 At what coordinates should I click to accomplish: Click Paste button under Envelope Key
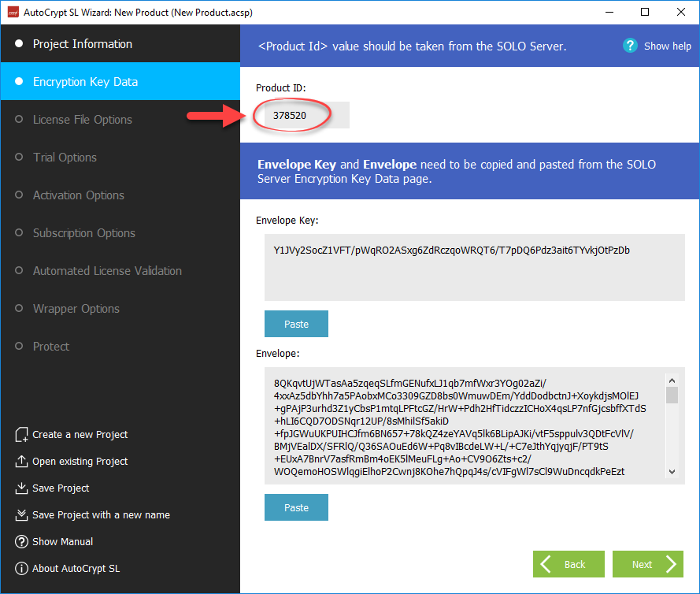pos(296,324)
